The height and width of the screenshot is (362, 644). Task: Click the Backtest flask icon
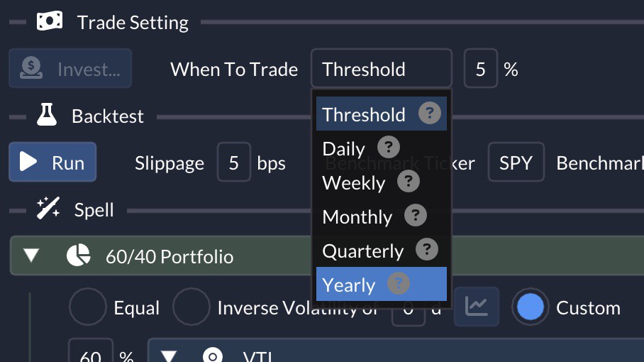[x=47, y=115]
